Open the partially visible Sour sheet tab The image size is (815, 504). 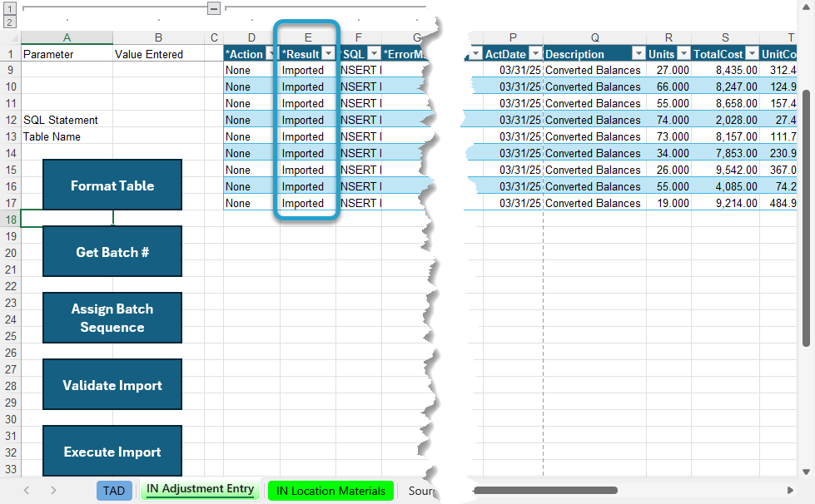tap(420, 491)
